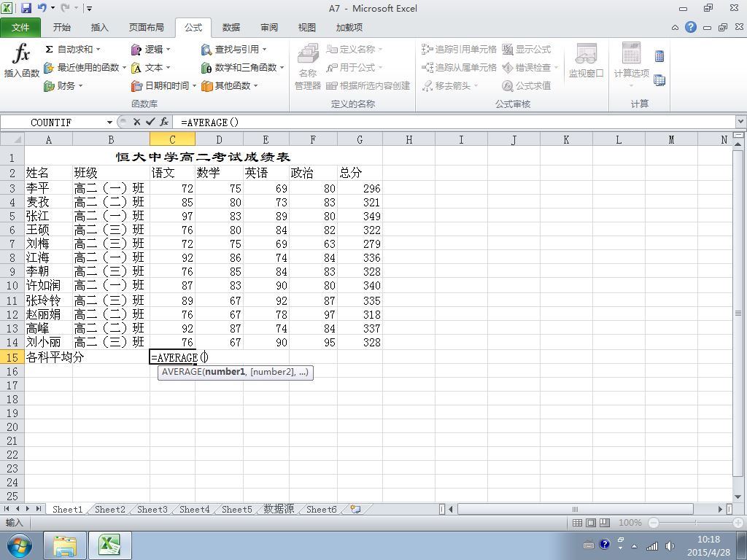The height and width of the screenshot is (560, 747).
Task: Click the Select All corner button
Action: (12, 139)
